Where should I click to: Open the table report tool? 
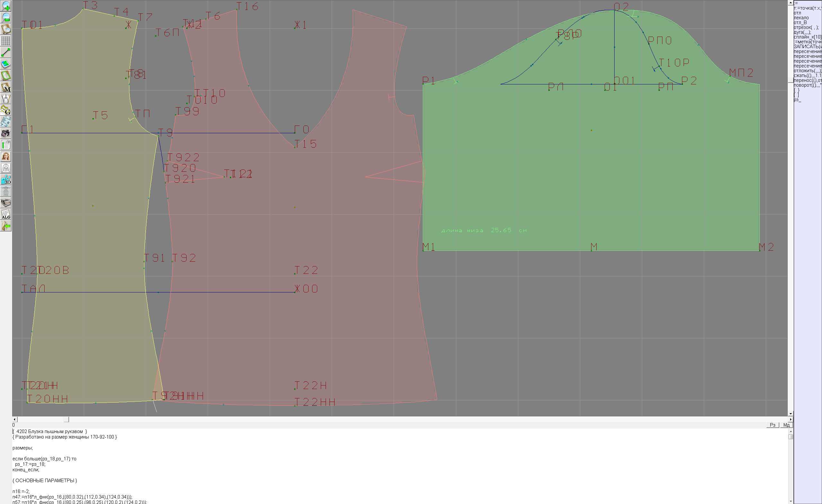click(6, 145)
